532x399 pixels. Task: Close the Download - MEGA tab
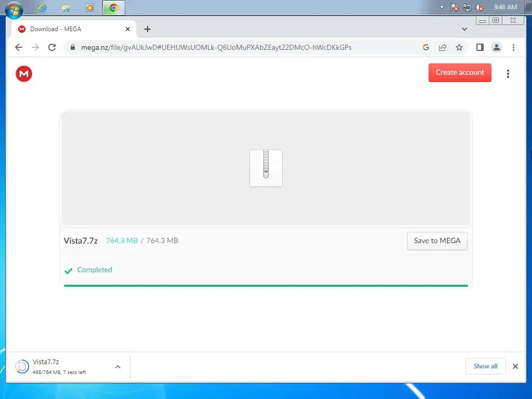click(128, 29)
